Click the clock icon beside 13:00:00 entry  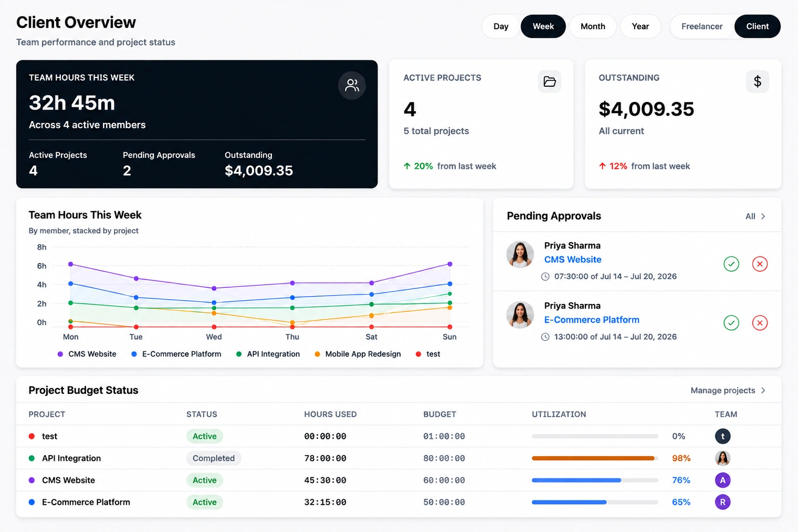point(545,337)
